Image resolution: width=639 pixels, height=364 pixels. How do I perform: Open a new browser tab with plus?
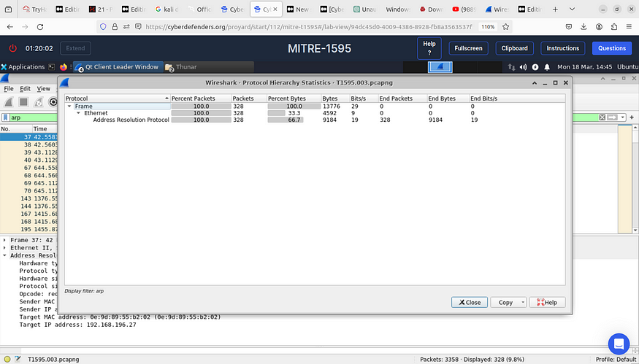555,9
